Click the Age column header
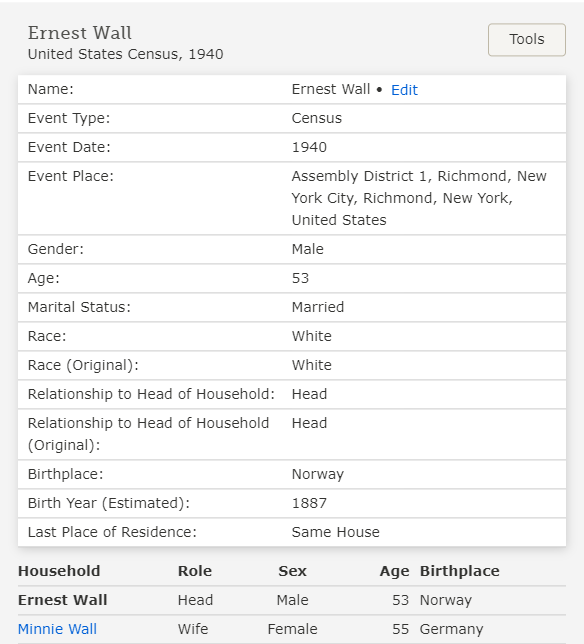This screenshot has width=584, height=644. coord(394,571)
